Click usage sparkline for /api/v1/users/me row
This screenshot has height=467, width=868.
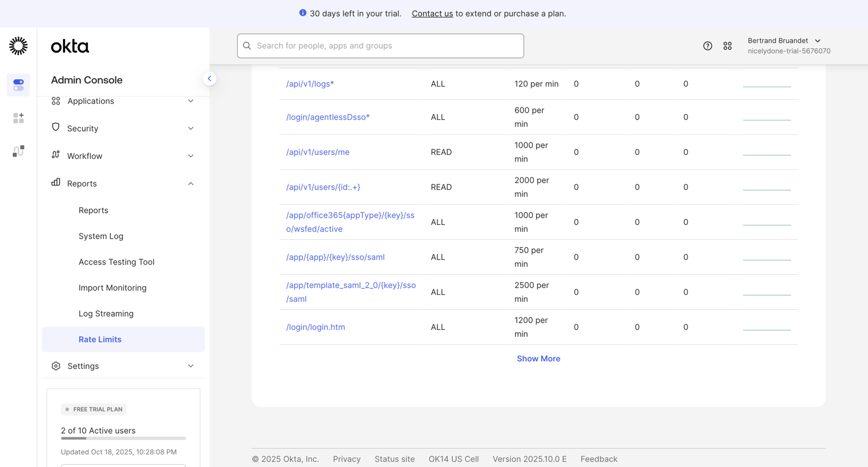pos(767,154)
